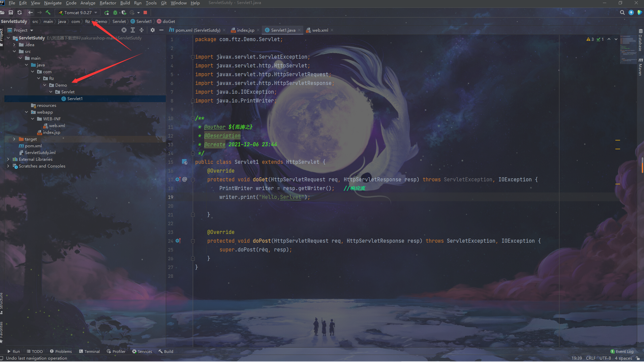
Task: Fold the Javadoc comment at line 10
Action: (193, 118)
